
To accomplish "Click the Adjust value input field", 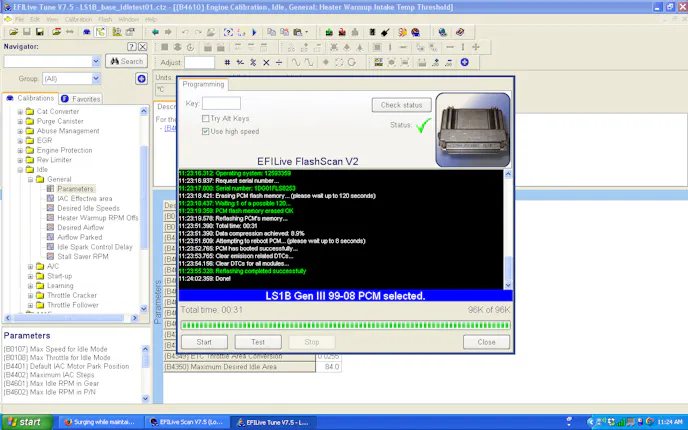I will click(200, 62).
